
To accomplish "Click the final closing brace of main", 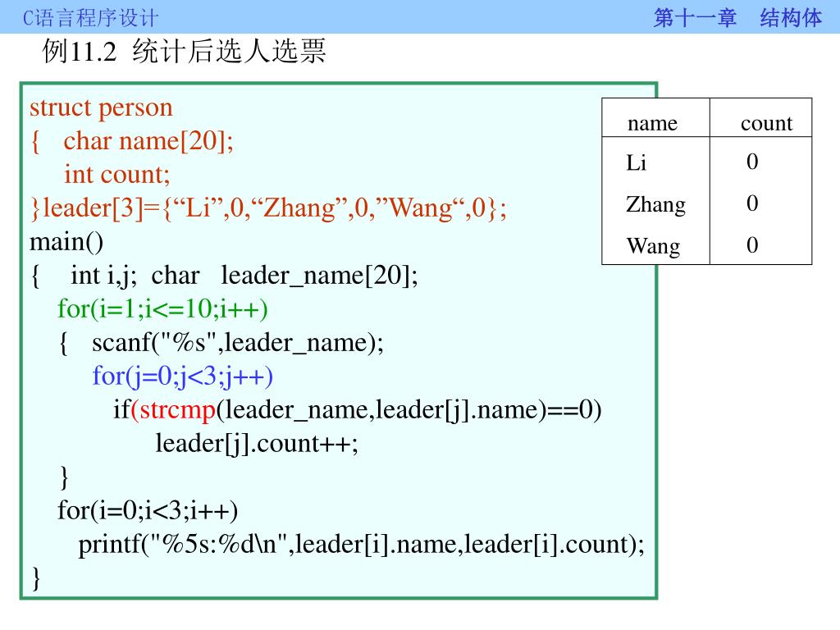I will (36, 578).
